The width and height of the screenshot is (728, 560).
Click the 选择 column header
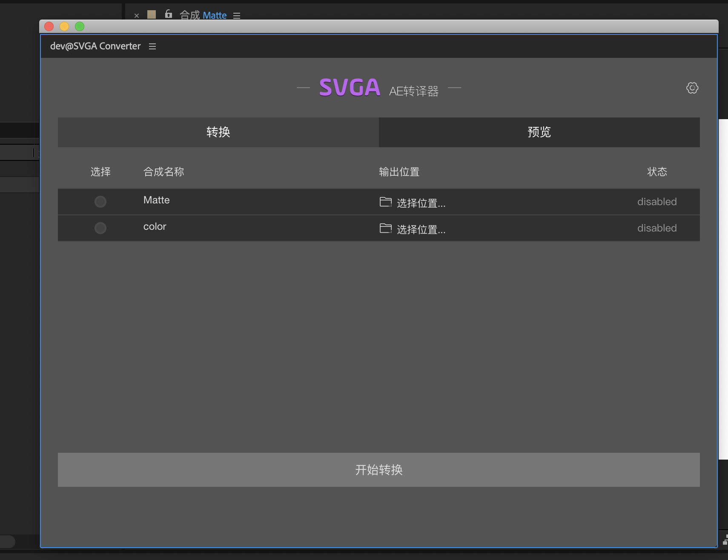(100, 172)
